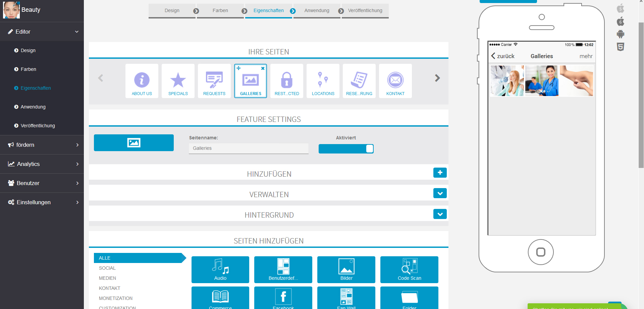This screenshot has height=309, width=644.
Task: Filter page features by KONTAKT category
Action: (109, 288)
